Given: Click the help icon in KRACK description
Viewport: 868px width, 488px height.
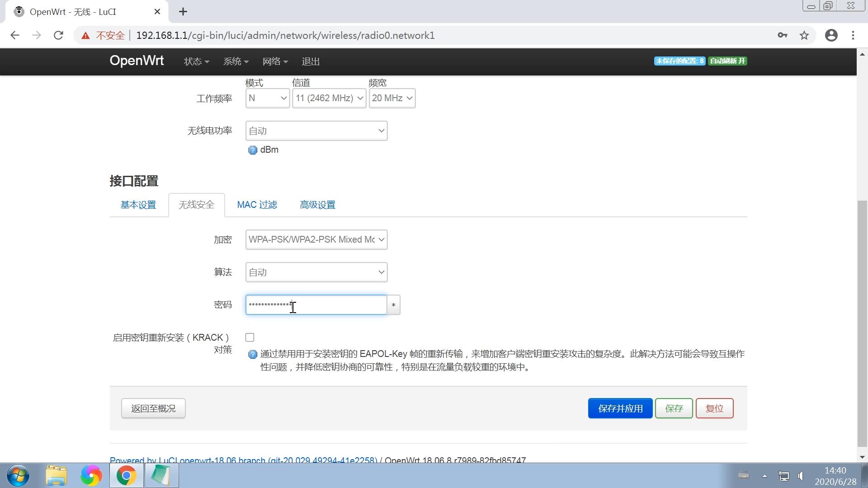Looking at the screenshot, I should [252, 355].
